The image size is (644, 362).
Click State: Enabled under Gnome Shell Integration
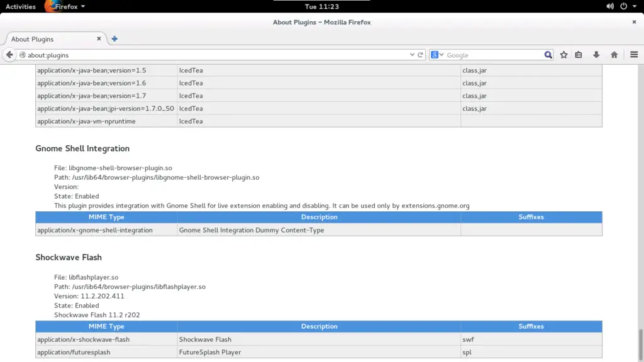76,196
